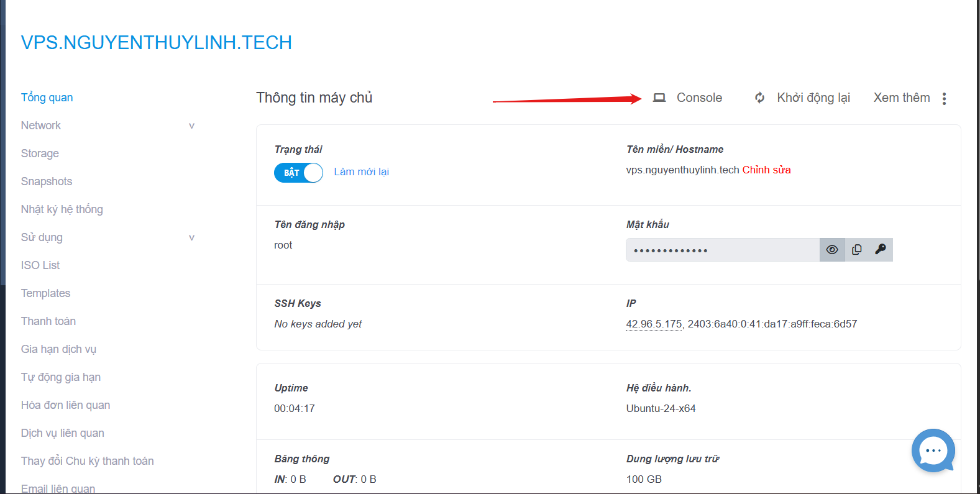
Task: Click the masked password field
Action: [723, 250]
